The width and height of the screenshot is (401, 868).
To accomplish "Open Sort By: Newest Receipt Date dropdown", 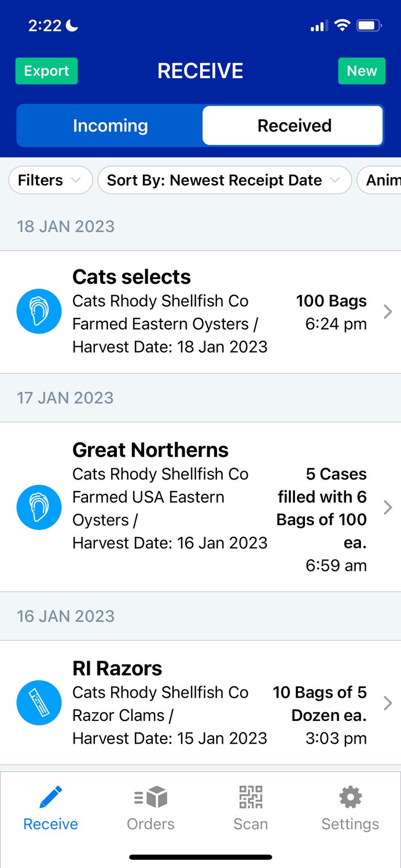I will pos(225,180).
